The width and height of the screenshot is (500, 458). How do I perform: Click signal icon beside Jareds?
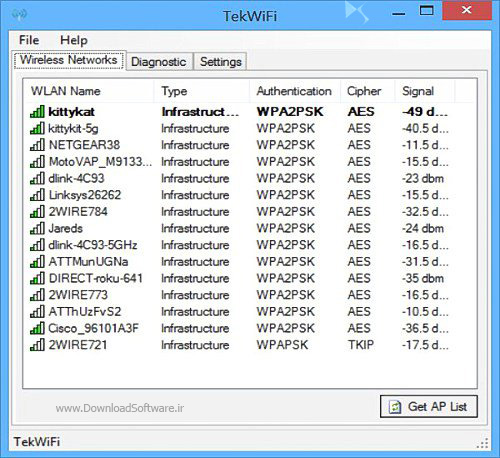pos(37,228)
